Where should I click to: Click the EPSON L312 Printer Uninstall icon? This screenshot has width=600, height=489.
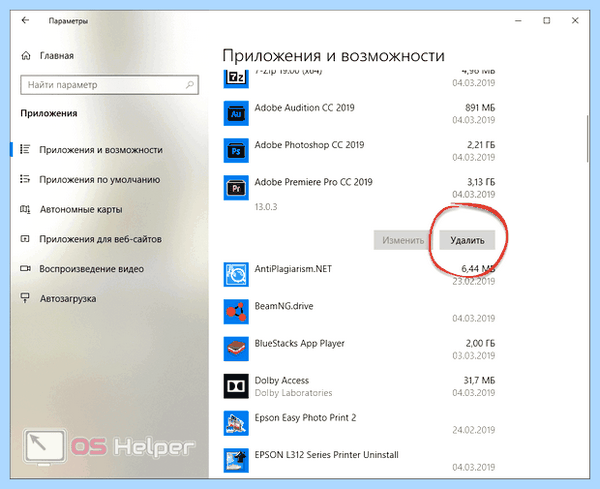236,460
